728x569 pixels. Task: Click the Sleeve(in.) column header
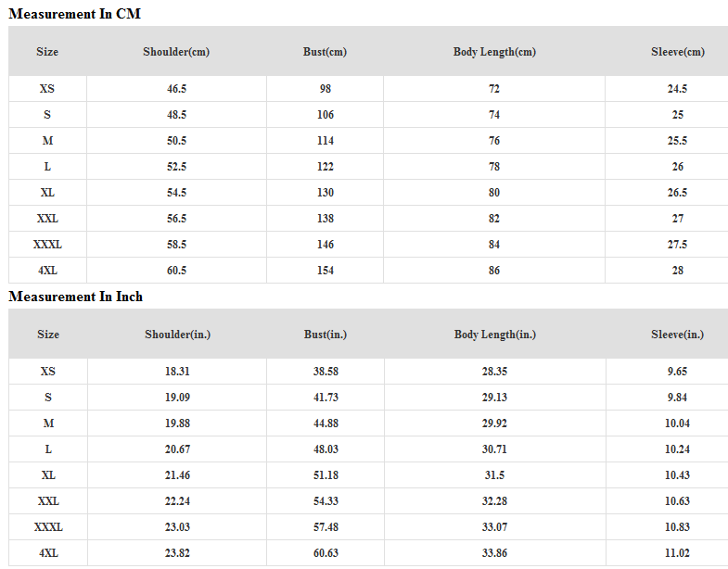pos(677,335)
